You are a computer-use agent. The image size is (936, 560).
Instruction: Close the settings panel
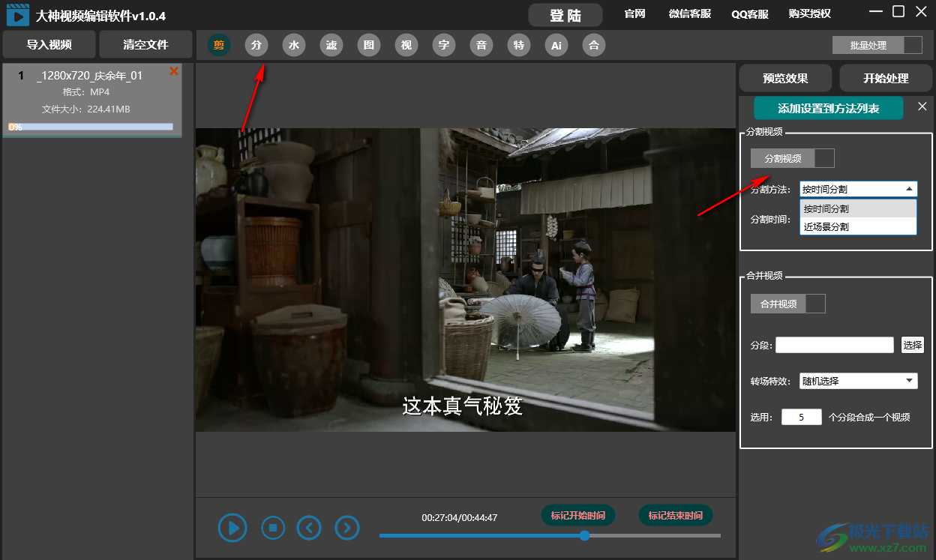922,106
